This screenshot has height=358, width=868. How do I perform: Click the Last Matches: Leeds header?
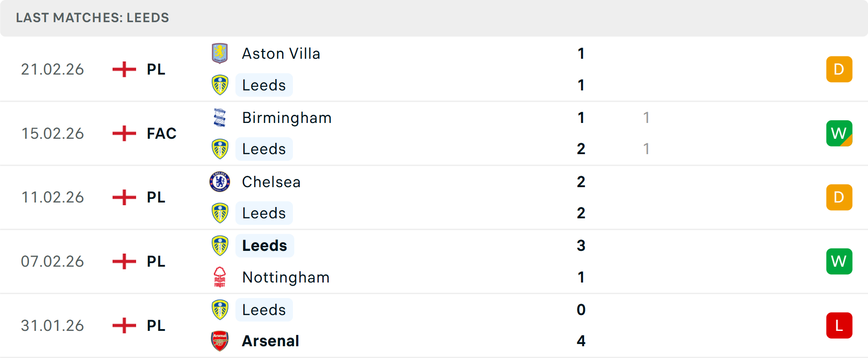92,18
